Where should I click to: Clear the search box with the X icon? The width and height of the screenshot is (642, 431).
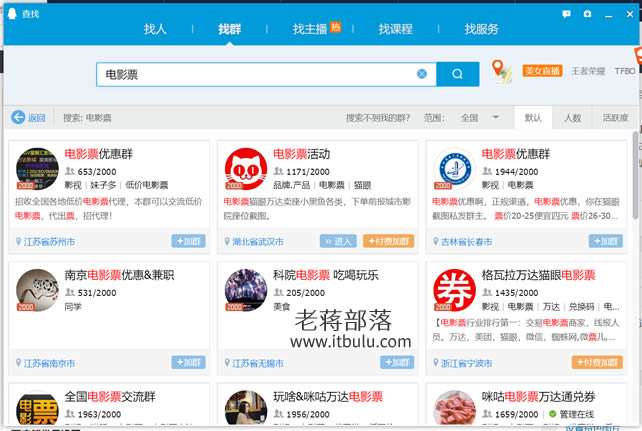coord(422,74)
